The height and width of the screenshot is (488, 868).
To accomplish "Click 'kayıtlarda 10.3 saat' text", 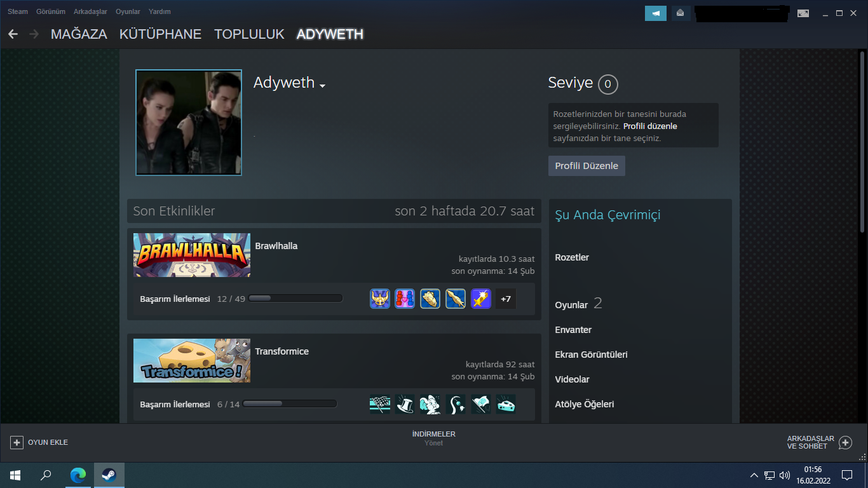I will coord(496,259).
